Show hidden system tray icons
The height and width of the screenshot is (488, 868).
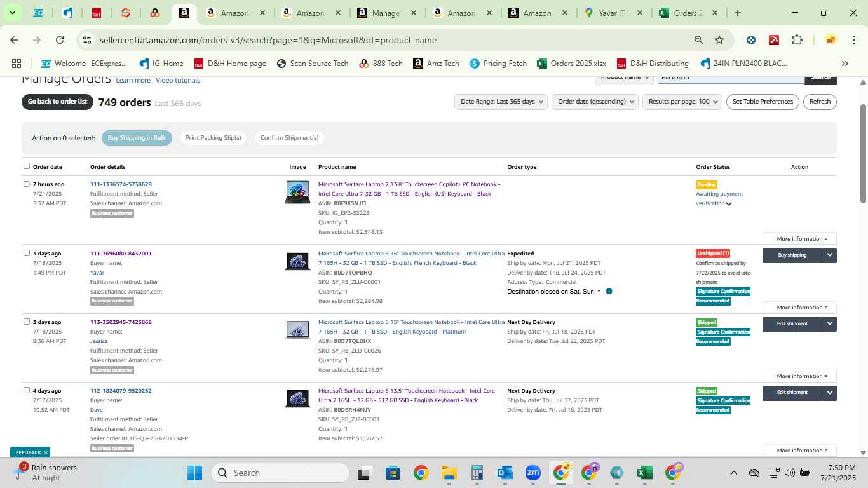(x=733, y=473)
